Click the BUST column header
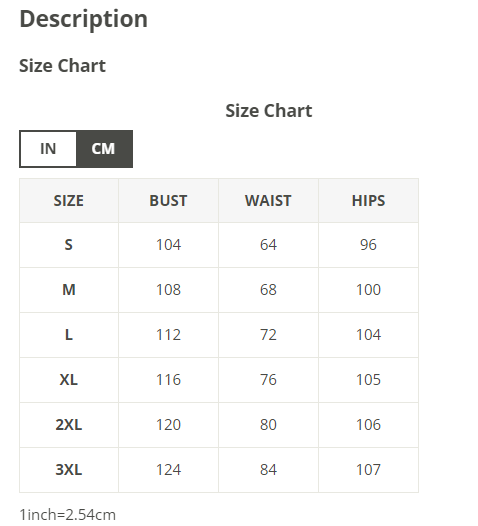Image resolution: width=478 pixels, height=526 pixels. (168, 201)
